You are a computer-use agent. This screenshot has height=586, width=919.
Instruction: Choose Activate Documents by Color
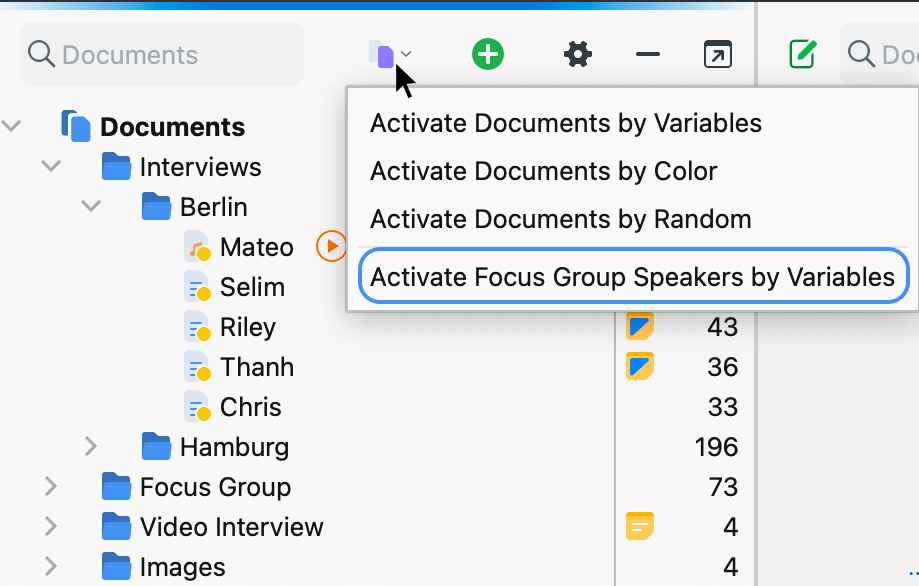(543, 172)
